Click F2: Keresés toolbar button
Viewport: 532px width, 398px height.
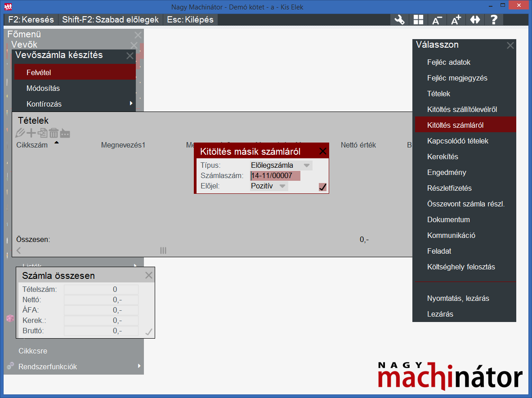coord(31,20)
